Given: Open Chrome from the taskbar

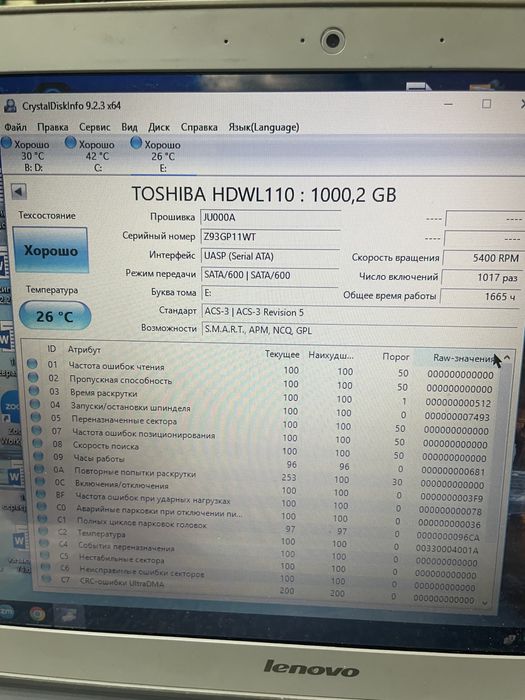Looking at the screenshot, I should pyautogui.click(x=38, y=614).
